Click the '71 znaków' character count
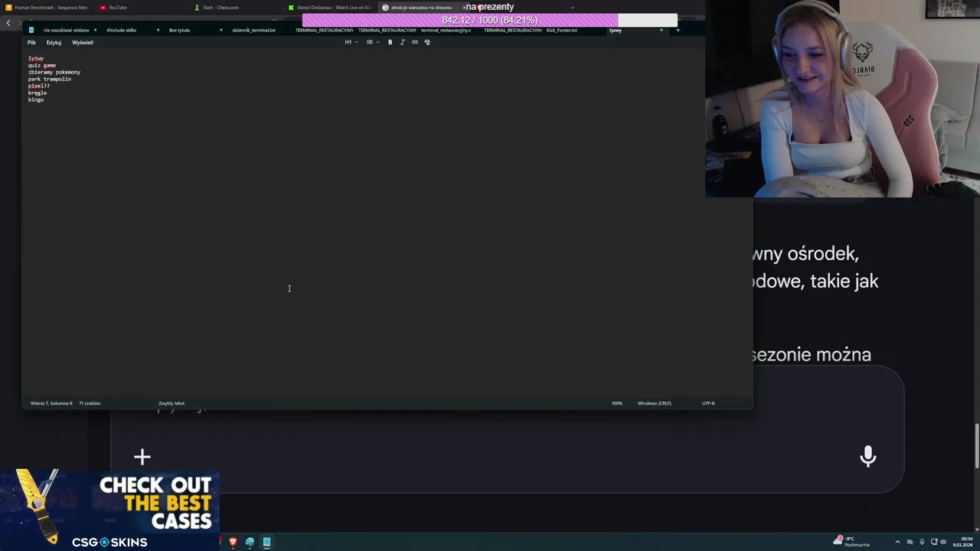 coord(90,403)
